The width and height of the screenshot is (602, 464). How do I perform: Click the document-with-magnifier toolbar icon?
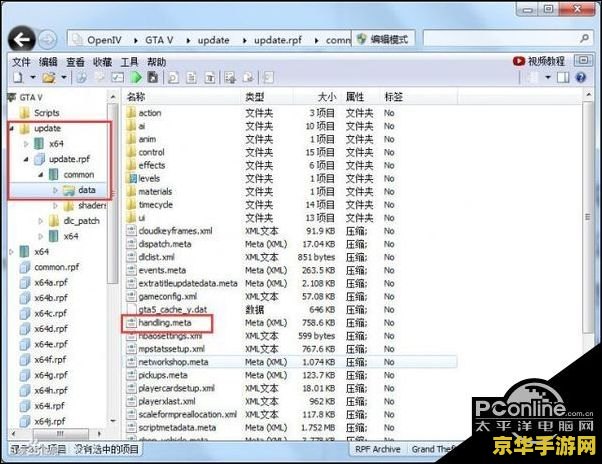point(174,78)
